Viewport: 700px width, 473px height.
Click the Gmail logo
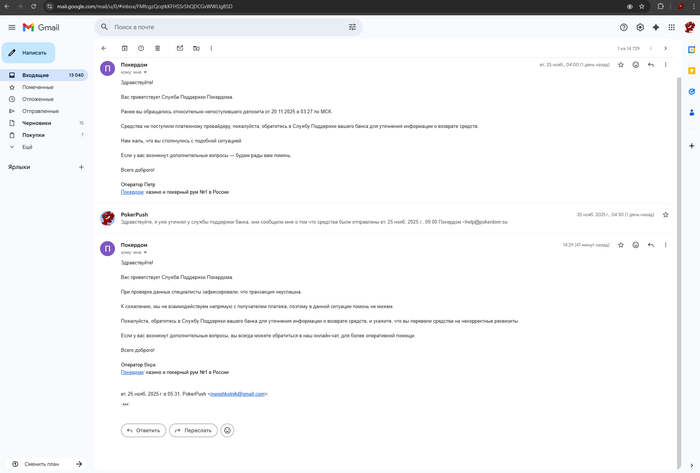click(x=41, y=28)
